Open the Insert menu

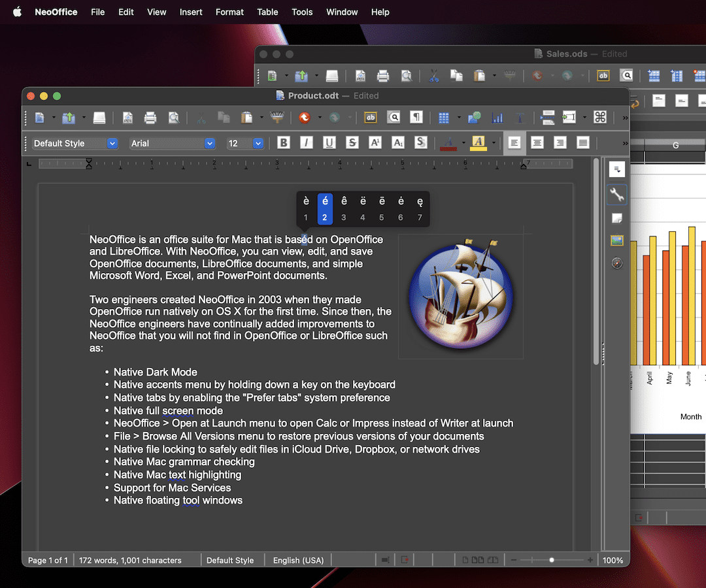[191, 12]
